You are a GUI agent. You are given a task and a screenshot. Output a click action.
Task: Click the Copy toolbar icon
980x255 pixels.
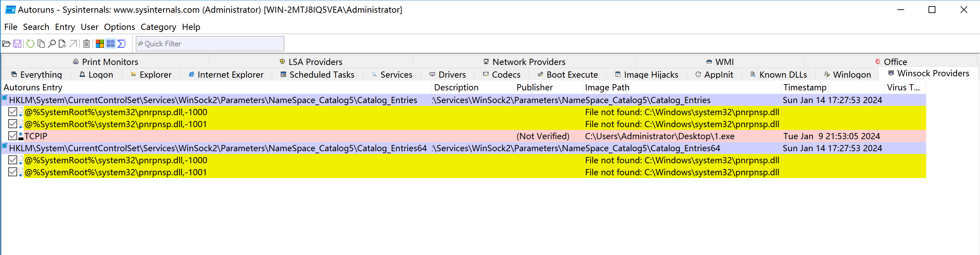(x=41, y=44)
